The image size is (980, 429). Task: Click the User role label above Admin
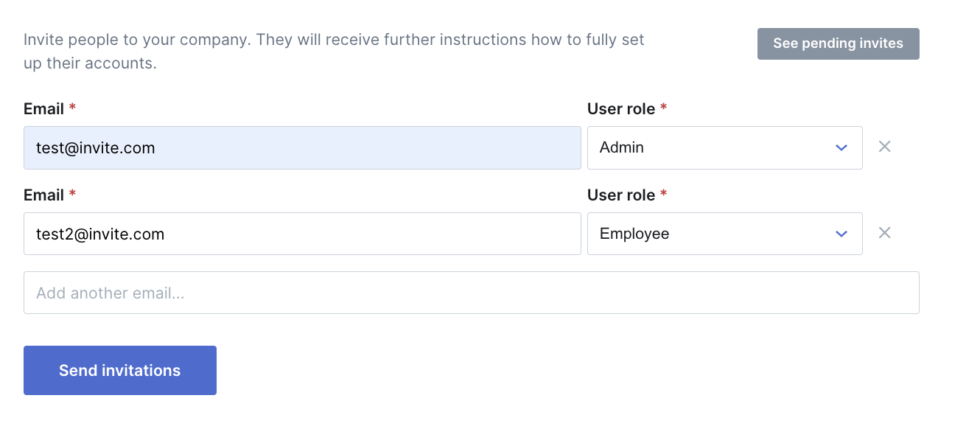[621, 108]
